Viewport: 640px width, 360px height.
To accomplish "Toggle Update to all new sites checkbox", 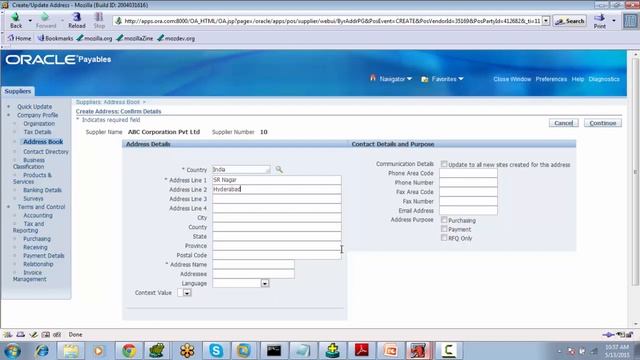I will tap(444, 164).
